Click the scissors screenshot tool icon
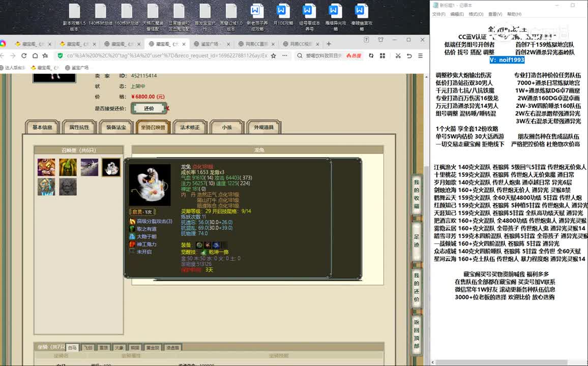The image size is (588, 366). click(x=398, y=56)
